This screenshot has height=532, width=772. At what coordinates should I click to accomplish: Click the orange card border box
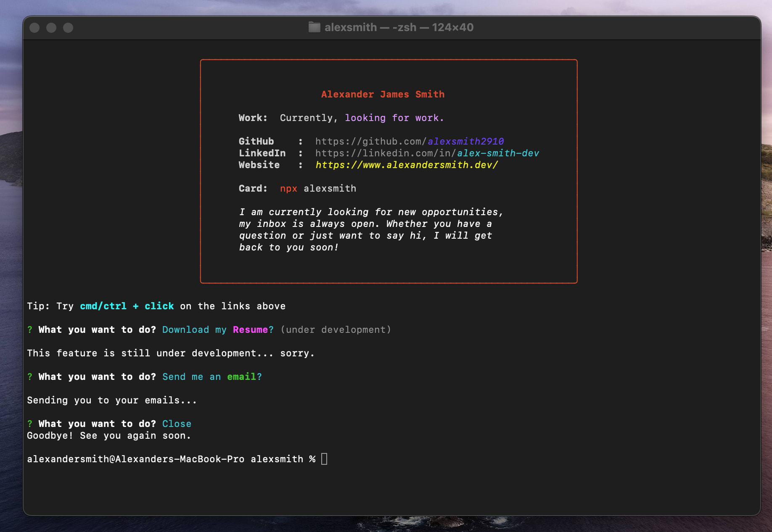tap(389, 61)
